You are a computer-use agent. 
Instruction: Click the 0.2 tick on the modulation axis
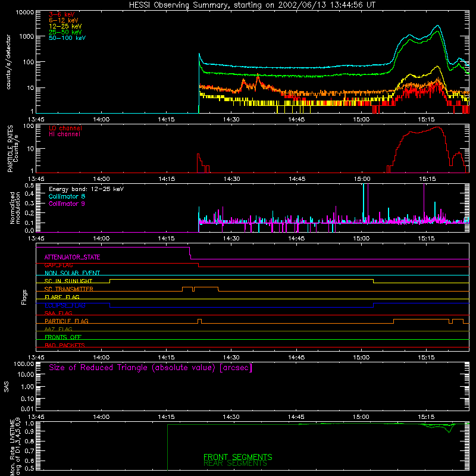[29, 213]
